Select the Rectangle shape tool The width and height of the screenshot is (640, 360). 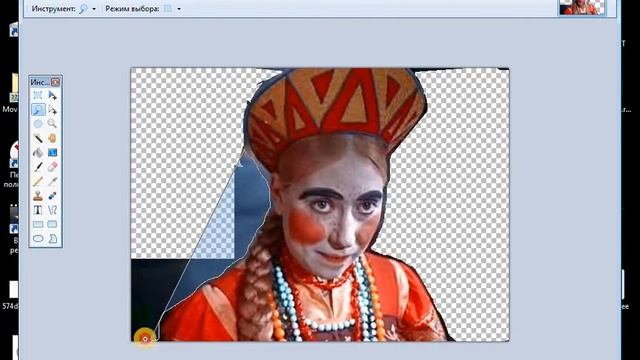[x=38, y=224]
